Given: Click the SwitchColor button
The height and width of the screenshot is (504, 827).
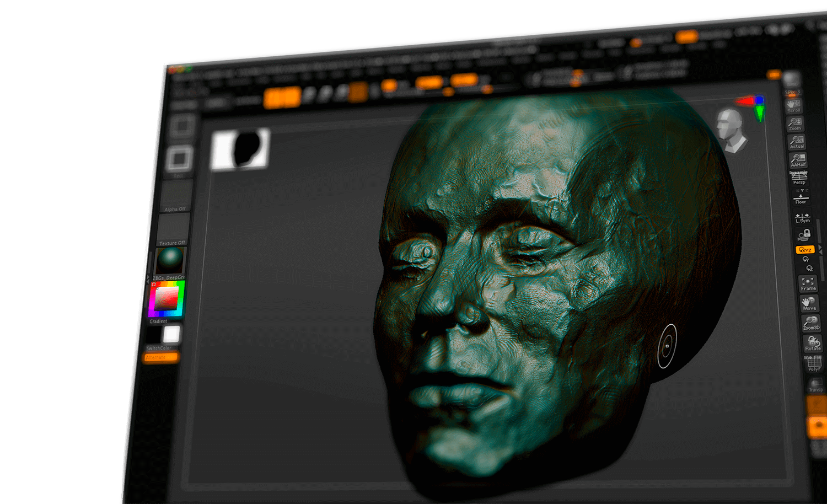Looking at the screenshot, I should [x=159, y=348].
